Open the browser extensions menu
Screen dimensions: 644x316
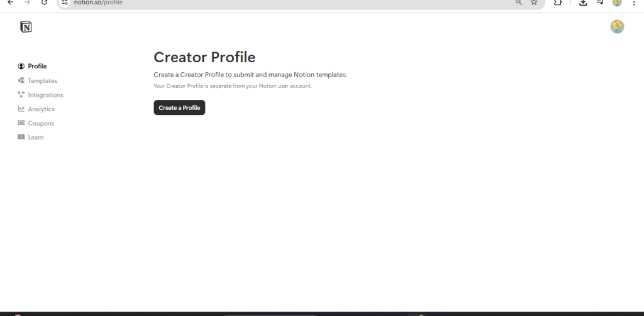point(558,3)
